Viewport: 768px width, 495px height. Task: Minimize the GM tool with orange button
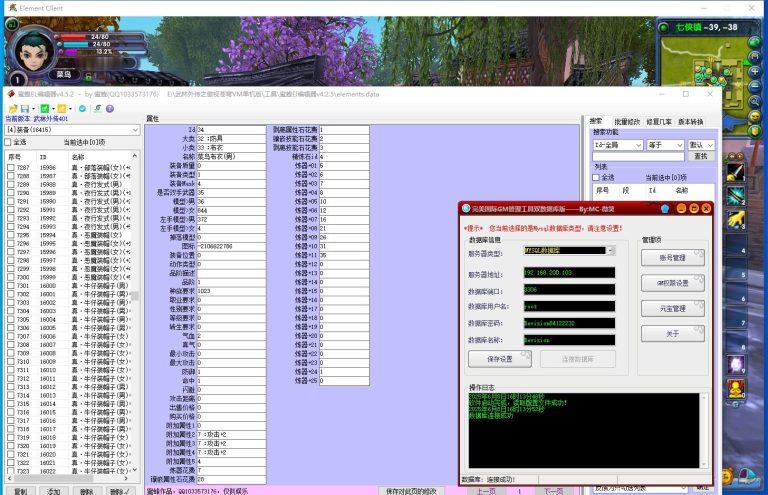point(681,209)
